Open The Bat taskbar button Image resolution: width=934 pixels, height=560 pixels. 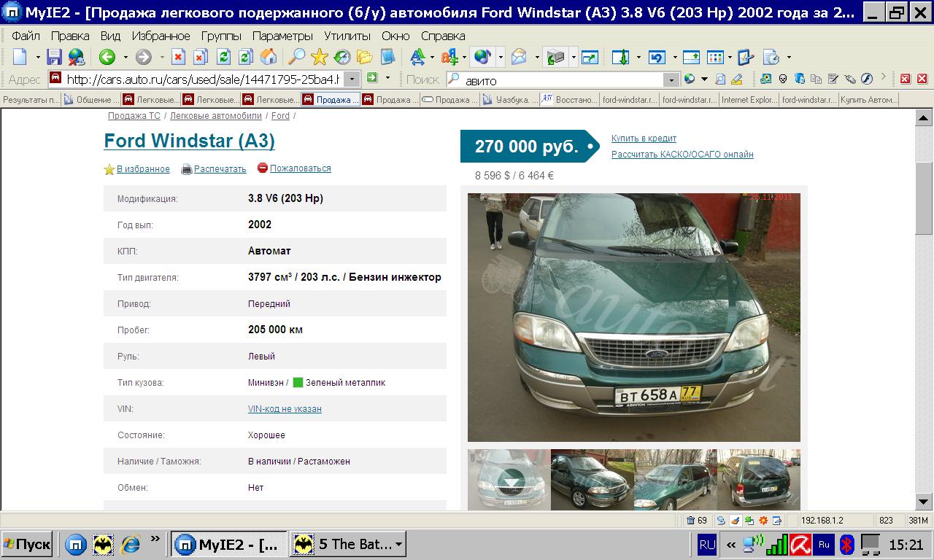pos(348,544)
